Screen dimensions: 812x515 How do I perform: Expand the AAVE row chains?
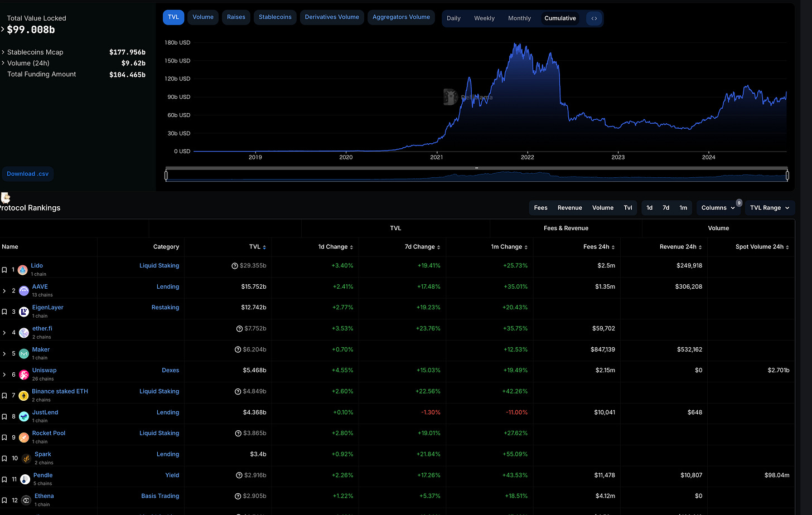pyautogui.click(x=4, y=291)
